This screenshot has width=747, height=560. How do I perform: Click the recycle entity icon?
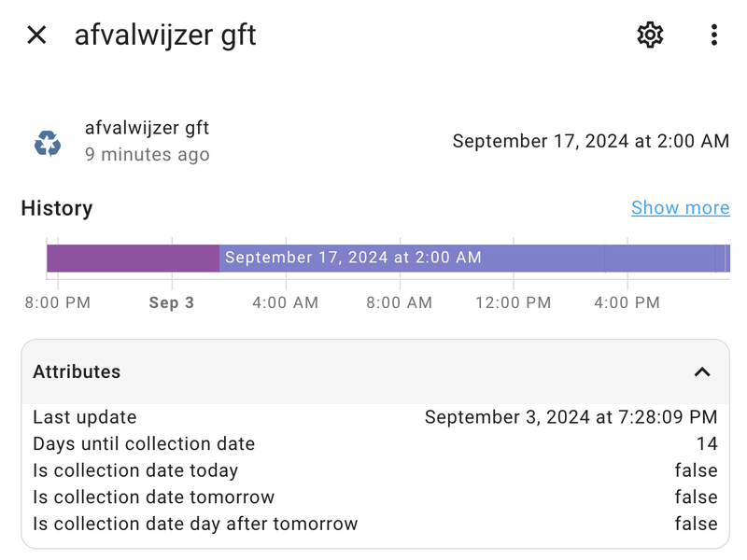pyautogui.click(x=48, y=143)
